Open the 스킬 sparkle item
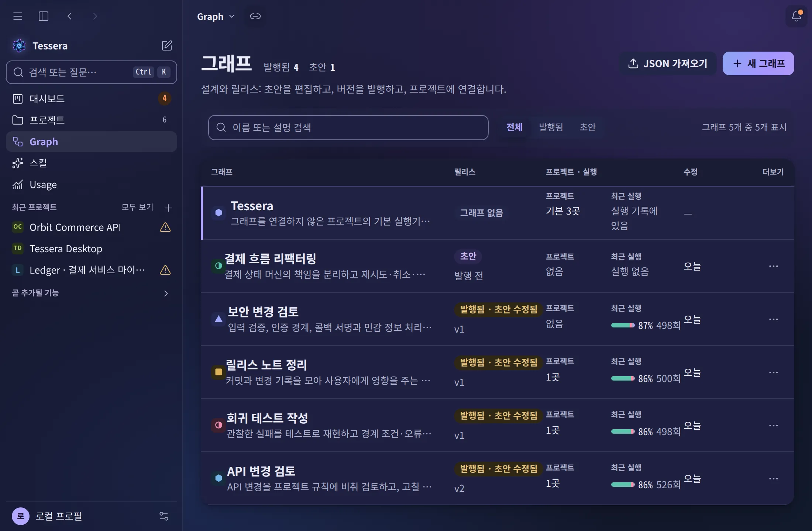Screen dimensions: 812x531 coord(92,163)
